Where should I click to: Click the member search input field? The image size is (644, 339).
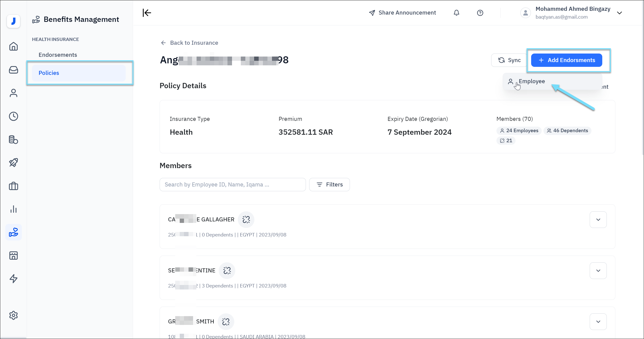click(232, 185)
